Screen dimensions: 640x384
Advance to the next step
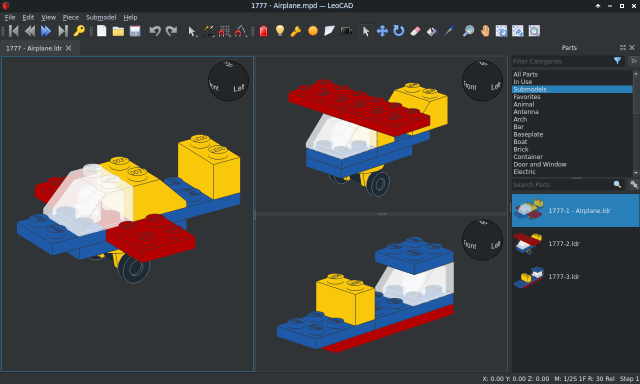[46, 31]
